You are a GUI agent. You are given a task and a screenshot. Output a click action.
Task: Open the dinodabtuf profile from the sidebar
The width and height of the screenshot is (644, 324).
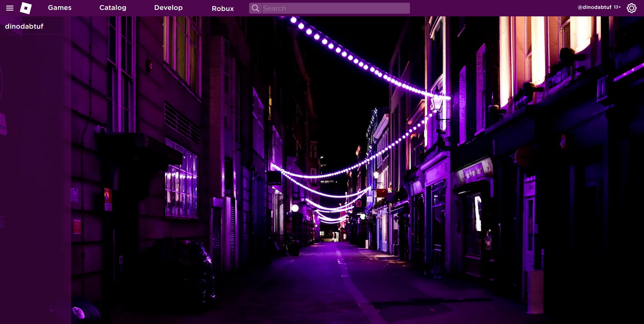tap(24, 26)
